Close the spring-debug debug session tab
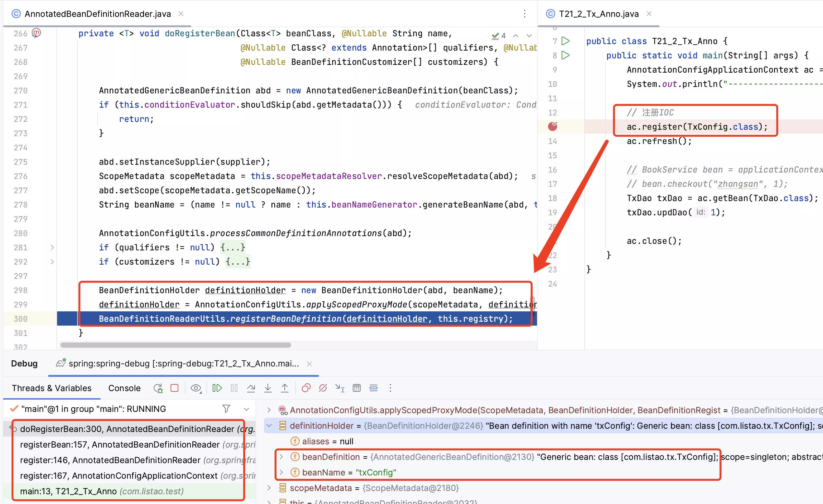This screenshot has width=823, height=504. coord(309,364)
